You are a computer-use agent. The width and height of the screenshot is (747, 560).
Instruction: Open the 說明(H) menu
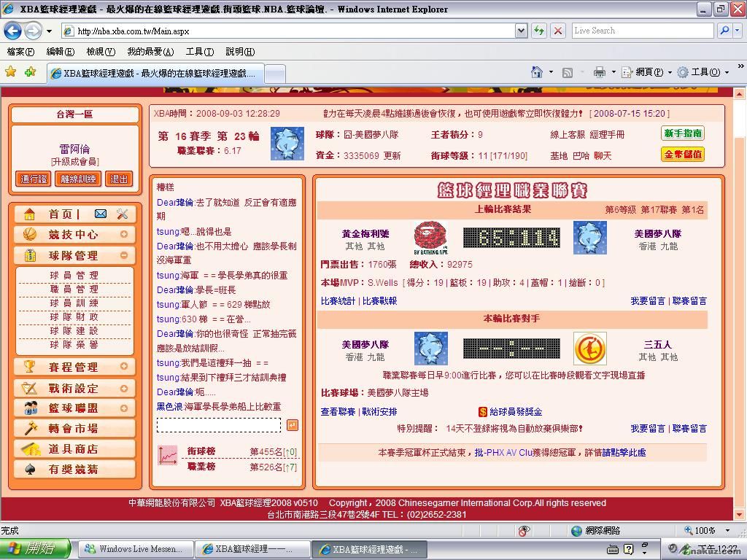pyautogui.click(x=240, y=52)
